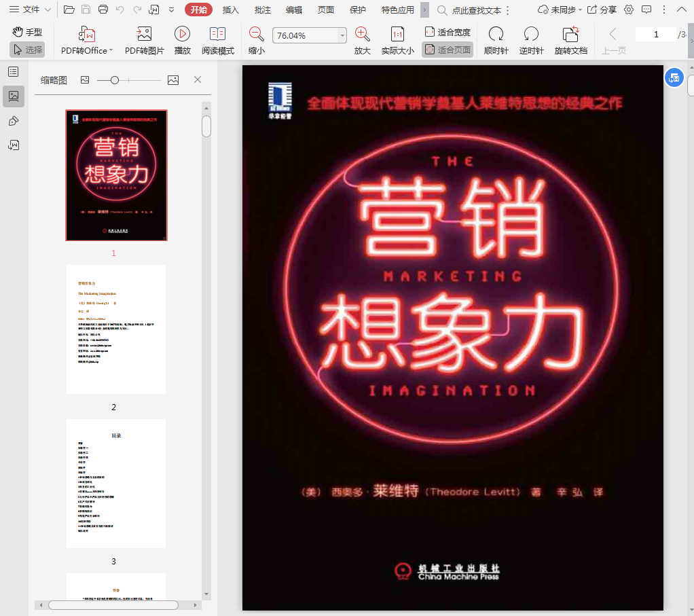Select the page 2 thumbnail
The height and width of the screenshot is (616, 694).
(115, 329)
